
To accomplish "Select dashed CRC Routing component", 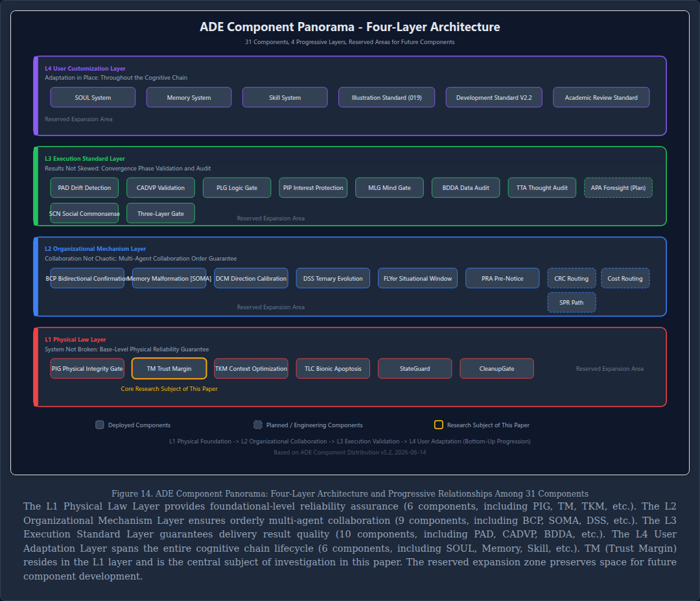I will coord(572,278).
